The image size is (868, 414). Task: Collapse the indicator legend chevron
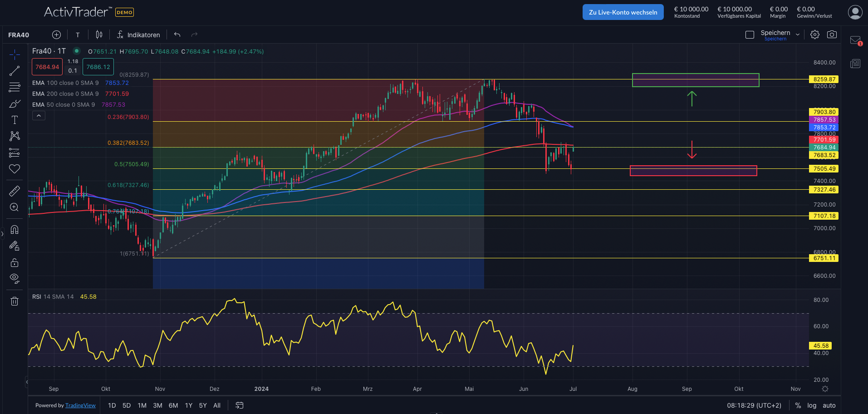39,116
